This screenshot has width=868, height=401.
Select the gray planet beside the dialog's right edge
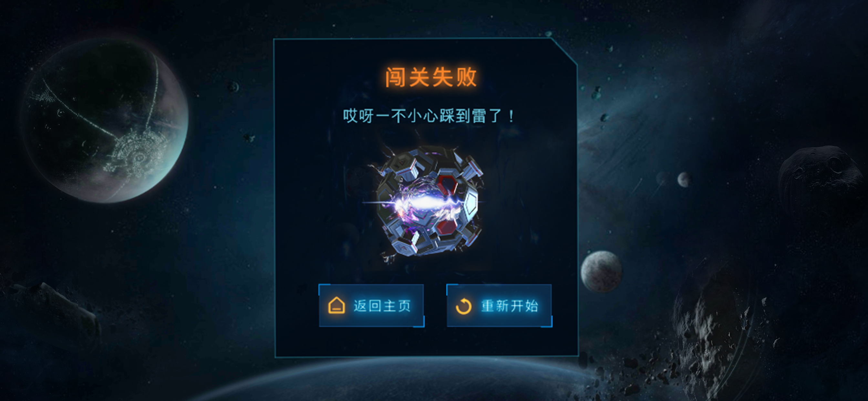602,271
